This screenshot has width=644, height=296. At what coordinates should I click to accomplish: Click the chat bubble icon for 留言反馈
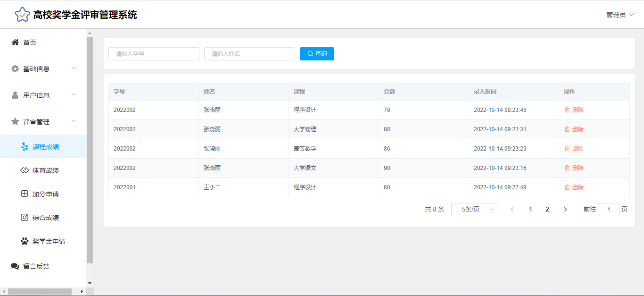(15, 266)
